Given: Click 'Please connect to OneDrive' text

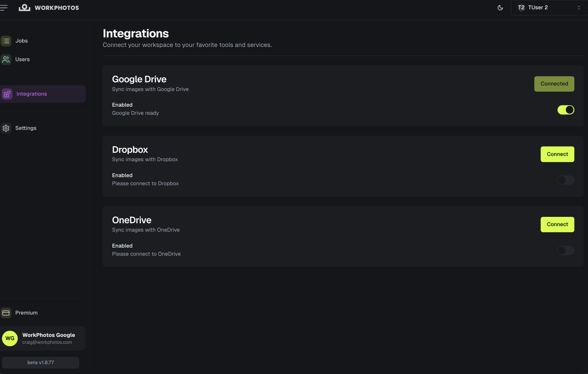Looking at the screenshot, I should (146, 254).
